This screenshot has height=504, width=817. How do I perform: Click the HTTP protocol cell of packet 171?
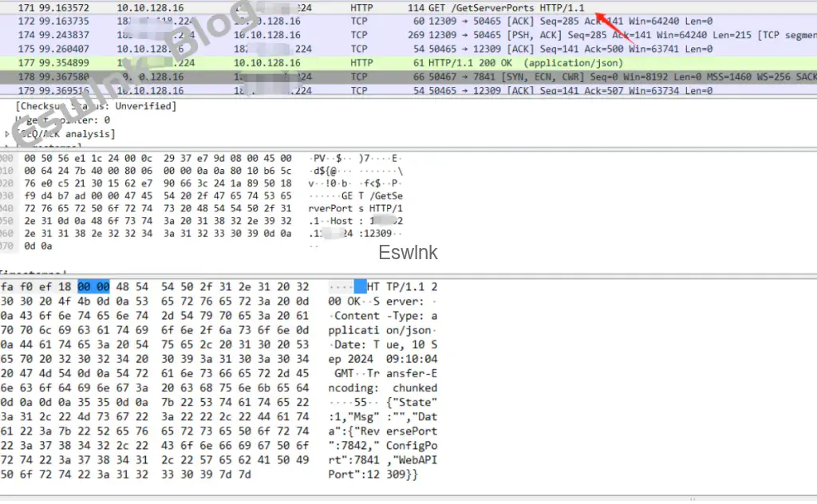[361, 7]
